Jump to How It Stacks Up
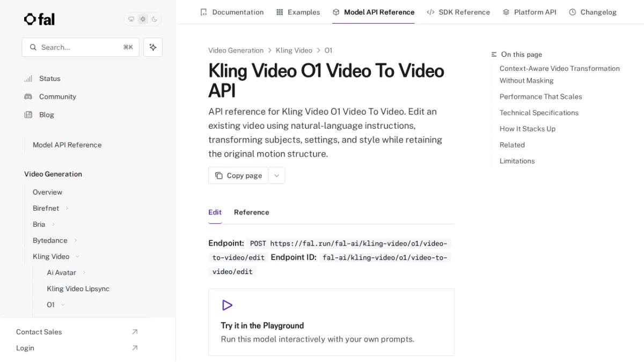This screenshot has height=362, width=644. tap(528, 129)
